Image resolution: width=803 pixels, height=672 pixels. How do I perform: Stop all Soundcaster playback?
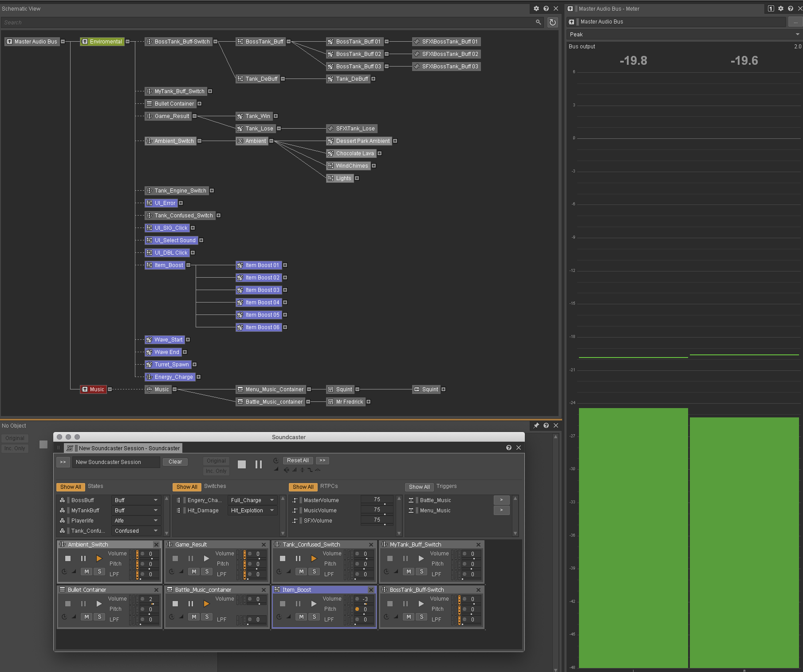pos(242,464)
